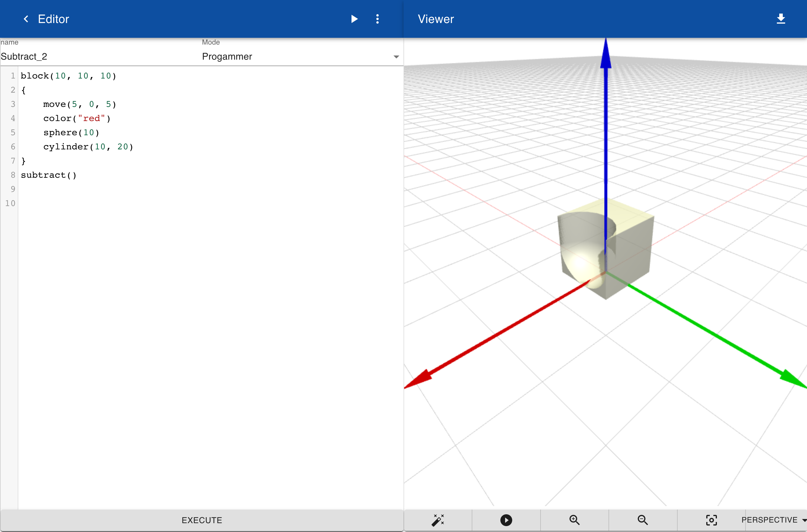Click the code line block(10, 10, 10)
The image size is (807, 532).
coord(68,76)
